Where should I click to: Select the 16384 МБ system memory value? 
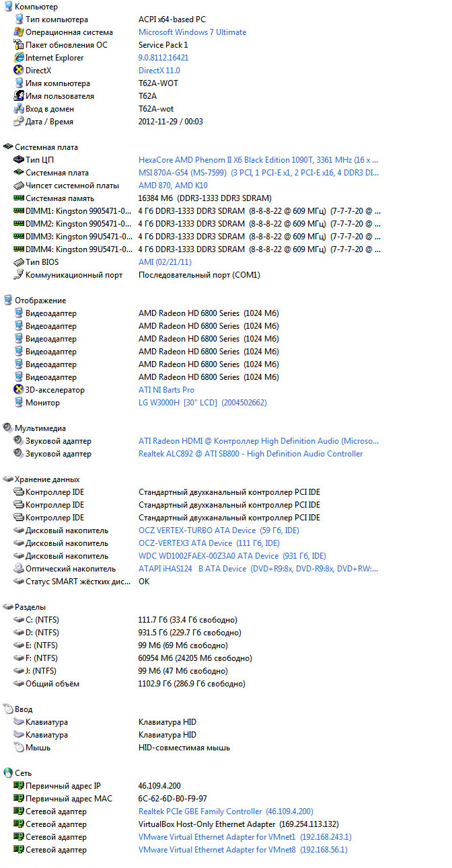coord(205,198)
